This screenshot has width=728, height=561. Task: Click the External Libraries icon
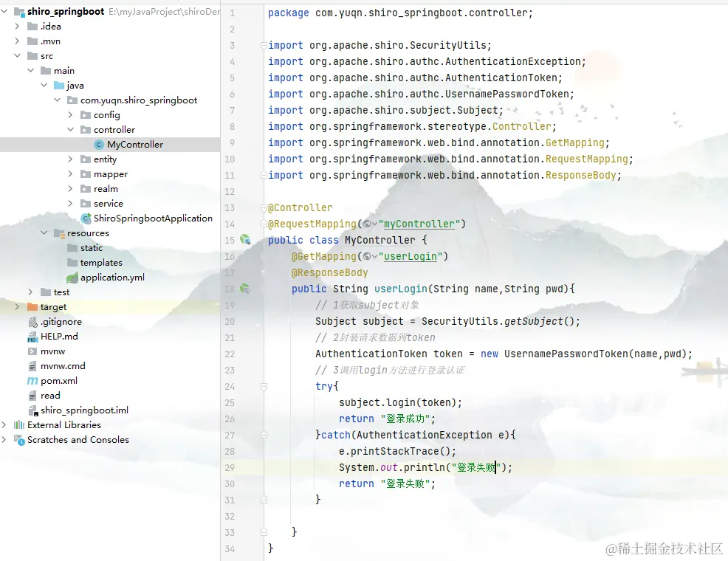coord(19,424)
